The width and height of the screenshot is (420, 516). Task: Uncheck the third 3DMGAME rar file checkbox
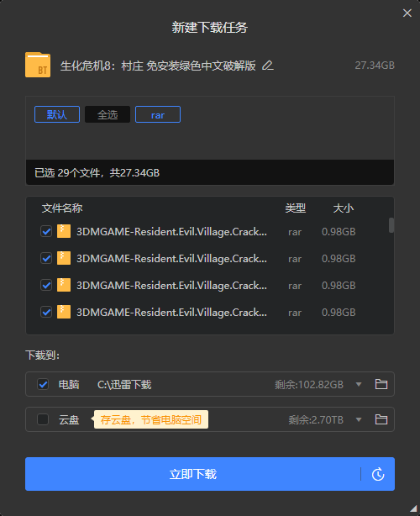[46, 286]
